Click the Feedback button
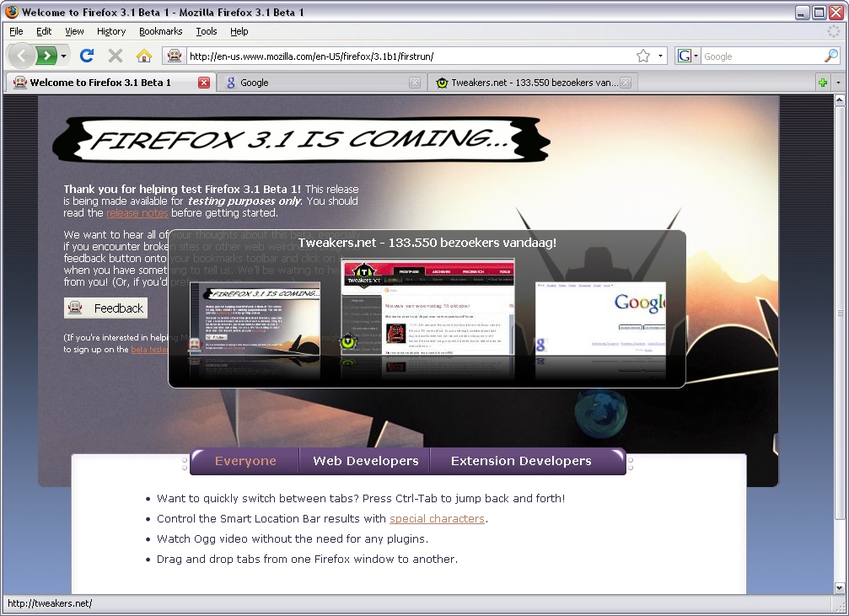This screenshot has width=849, height=616. pos(105,308)
